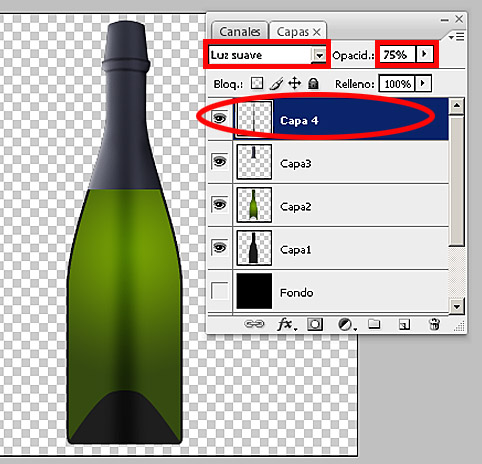The height and width of the screenshot is (464, 482).
Task: Toggle lock image pixels brush icon
Action: click(x=276, y=83)
